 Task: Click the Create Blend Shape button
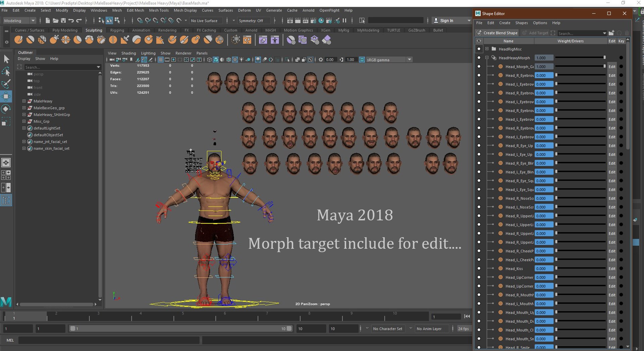[x=497, y=33]
